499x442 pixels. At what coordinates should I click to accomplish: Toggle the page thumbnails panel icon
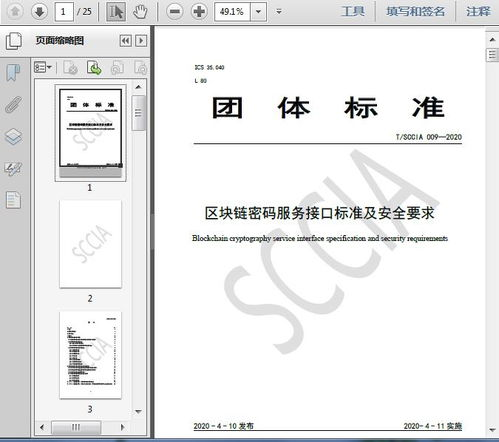click(13, 41)
